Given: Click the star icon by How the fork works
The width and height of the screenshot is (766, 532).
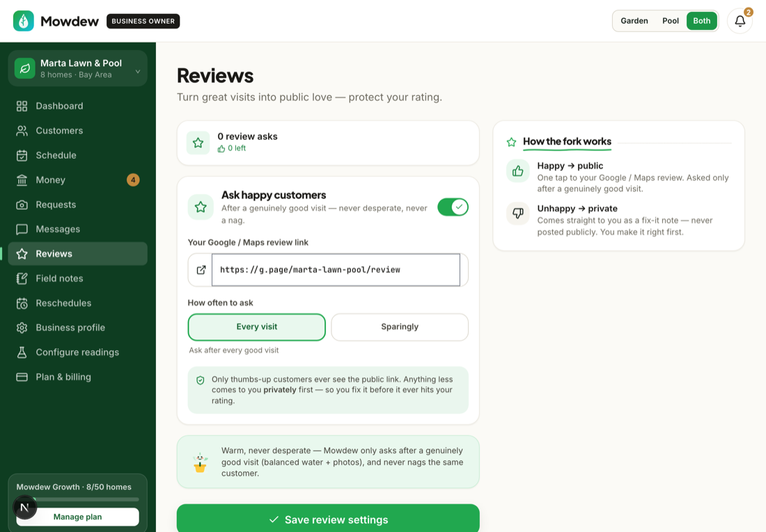Looking at the screenshot, I should [x=512, y=142].
